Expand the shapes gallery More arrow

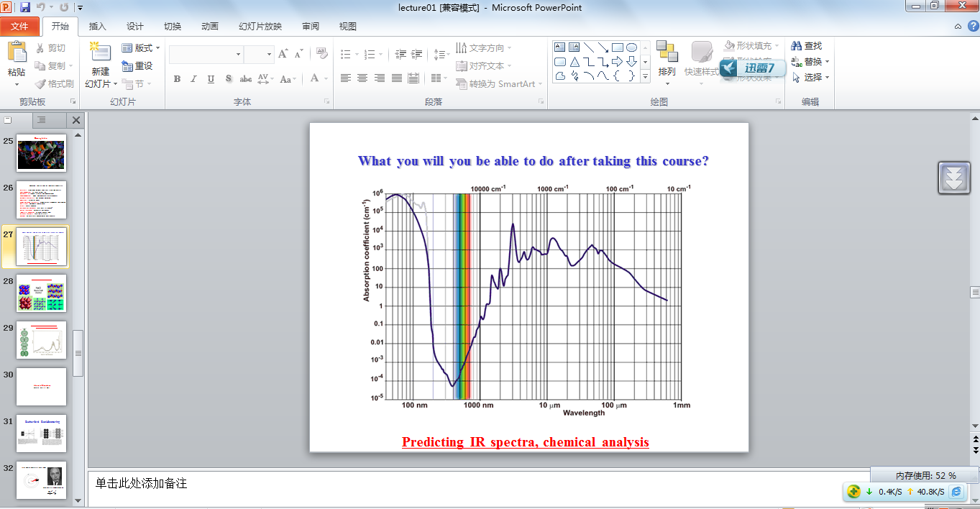click(x=645, y=76)
